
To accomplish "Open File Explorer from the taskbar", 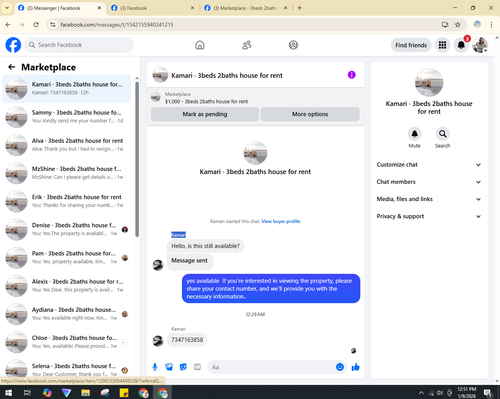I will coord(86,393).
